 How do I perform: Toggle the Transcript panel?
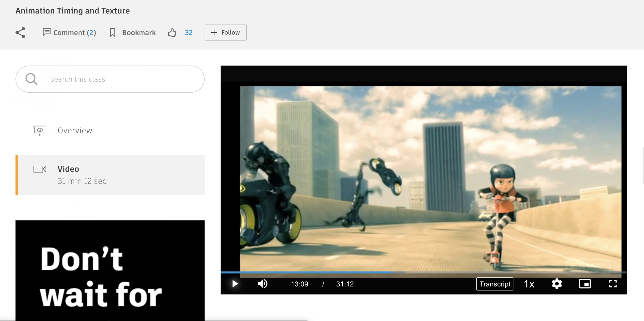495,284
